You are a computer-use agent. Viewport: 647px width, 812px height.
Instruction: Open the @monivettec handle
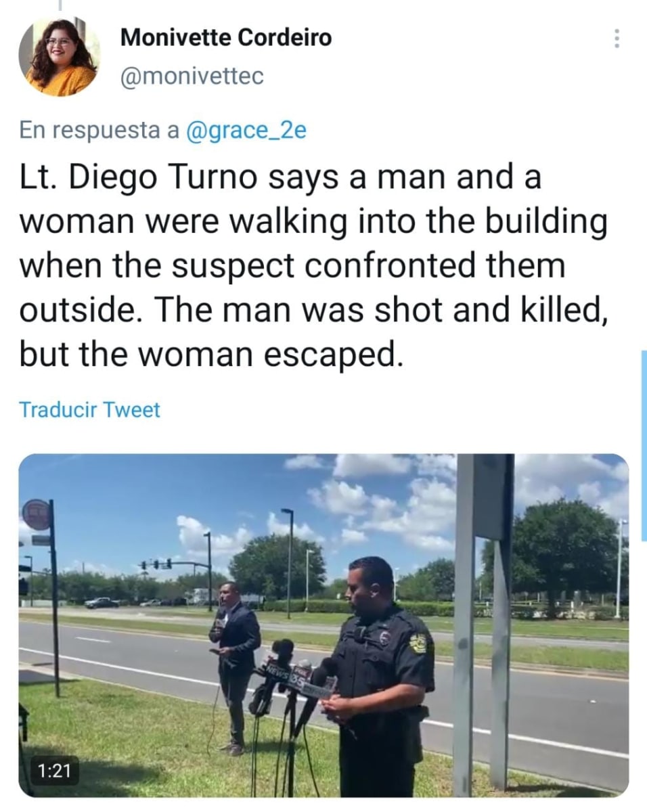coord(192,77)
